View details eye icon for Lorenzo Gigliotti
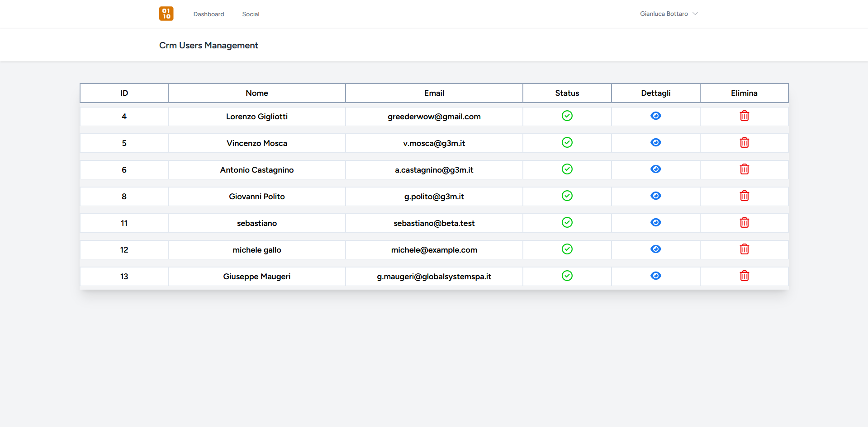 [655, 116]
